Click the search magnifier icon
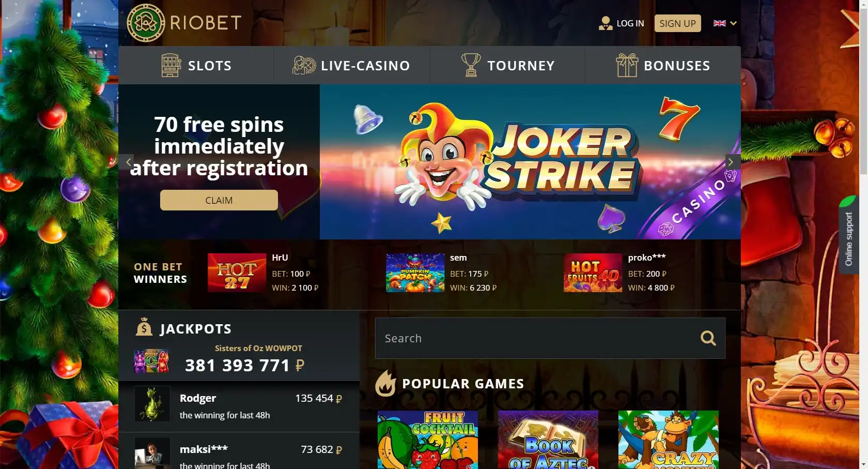Viewport: 868px width, 469px height. [708, 338]
